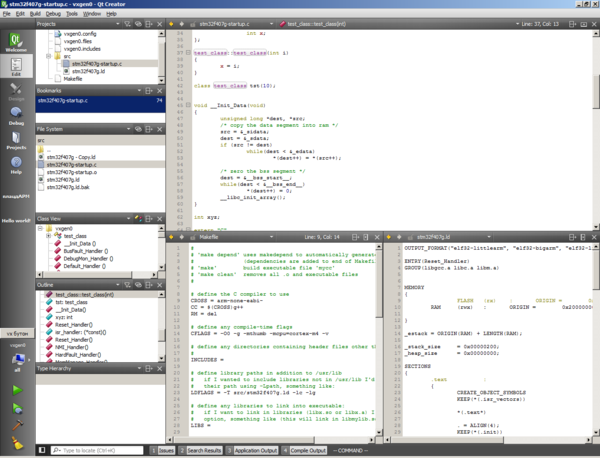Show the Compile Output pane

304,450
